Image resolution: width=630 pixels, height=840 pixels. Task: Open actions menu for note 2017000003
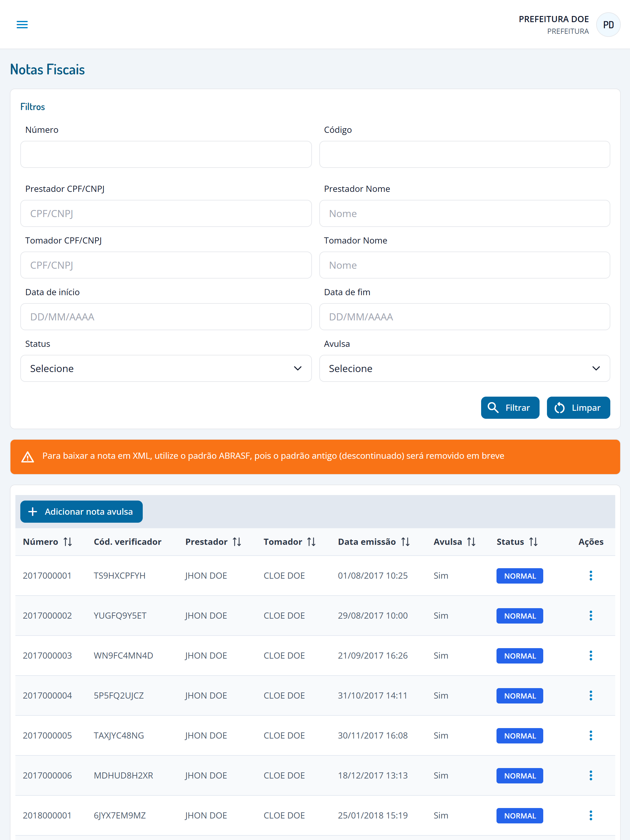pyautogui.click(x=591, y=656)
